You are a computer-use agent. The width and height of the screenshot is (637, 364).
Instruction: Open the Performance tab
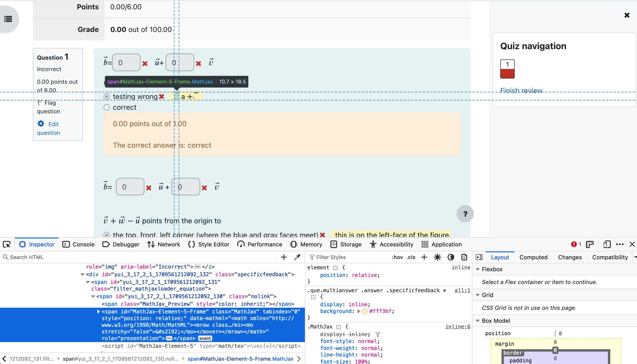click(x=260, y=244)
